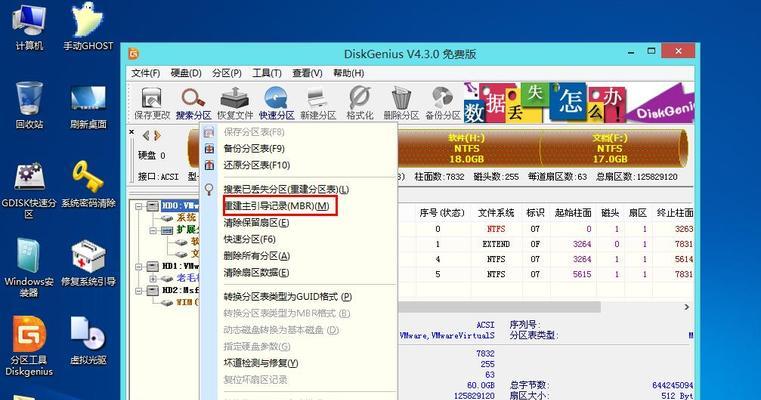Open the 硬盘(D) menu

click(186, 73)
